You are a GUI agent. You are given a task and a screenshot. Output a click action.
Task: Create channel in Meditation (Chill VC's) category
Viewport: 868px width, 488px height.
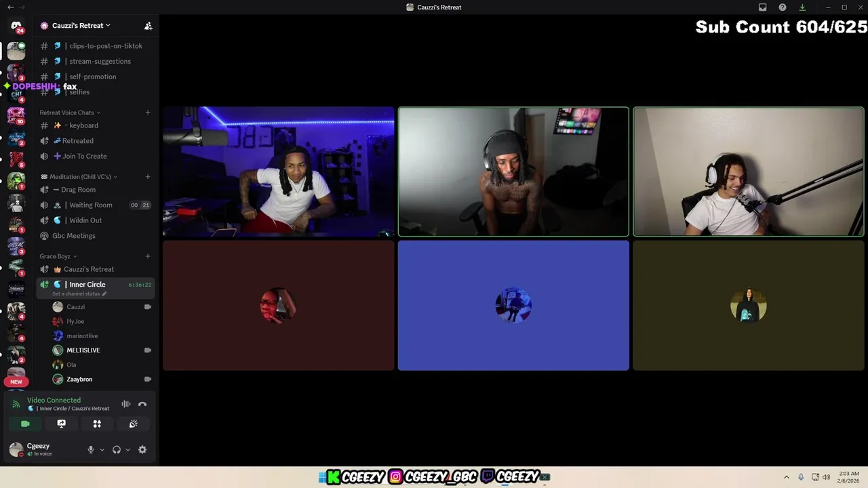(148, 177)
